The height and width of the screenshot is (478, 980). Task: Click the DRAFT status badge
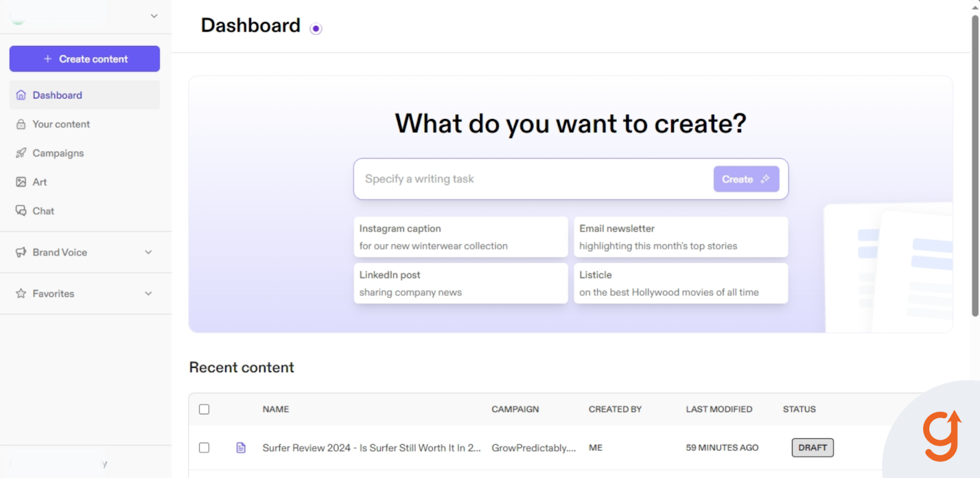click(x=812, y=448)
